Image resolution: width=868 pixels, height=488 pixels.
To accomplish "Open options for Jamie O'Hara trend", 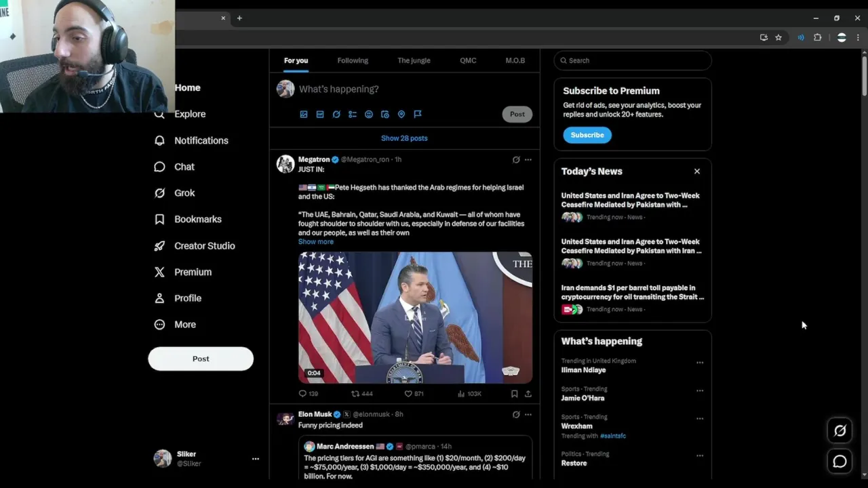I will 700,391.
